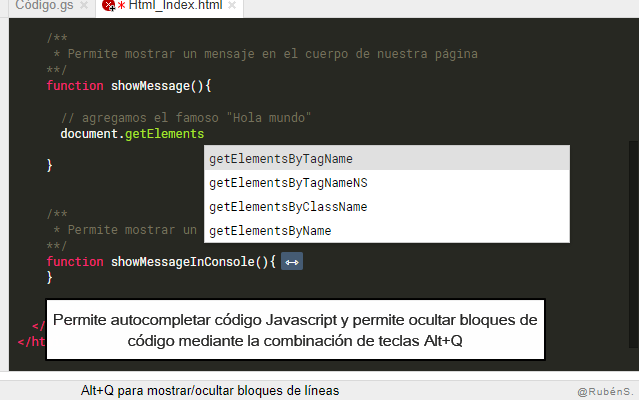The width and height of the screenshot is (640, 400).
Task: Close the Código.gs tab
Action: coord(84,5)
